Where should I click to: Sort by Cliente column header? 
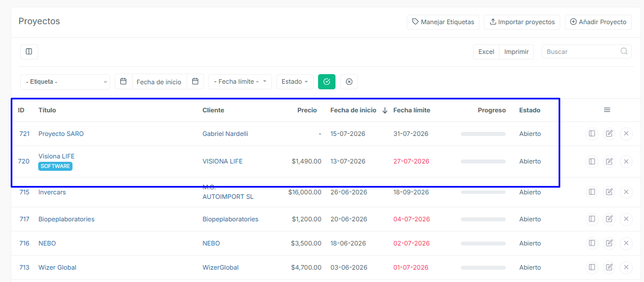[x=214, y=110]
